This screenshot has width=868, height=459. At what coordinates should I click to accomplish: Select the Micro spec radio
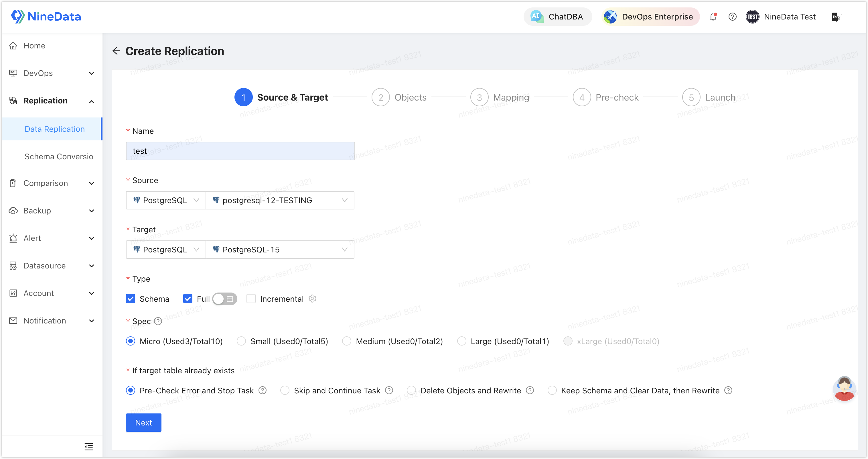(x=131, y=341)
